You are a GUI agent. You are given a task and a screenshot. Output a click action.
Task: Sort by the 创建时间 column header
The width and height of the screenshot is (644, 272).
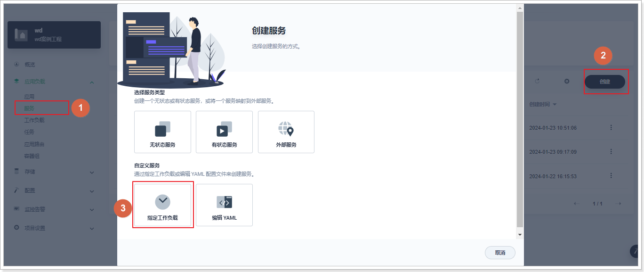(543, 104)
